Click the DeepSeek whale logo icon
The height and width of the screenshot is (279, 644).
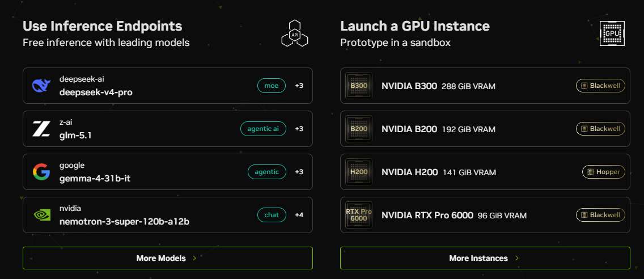(41, 86)
